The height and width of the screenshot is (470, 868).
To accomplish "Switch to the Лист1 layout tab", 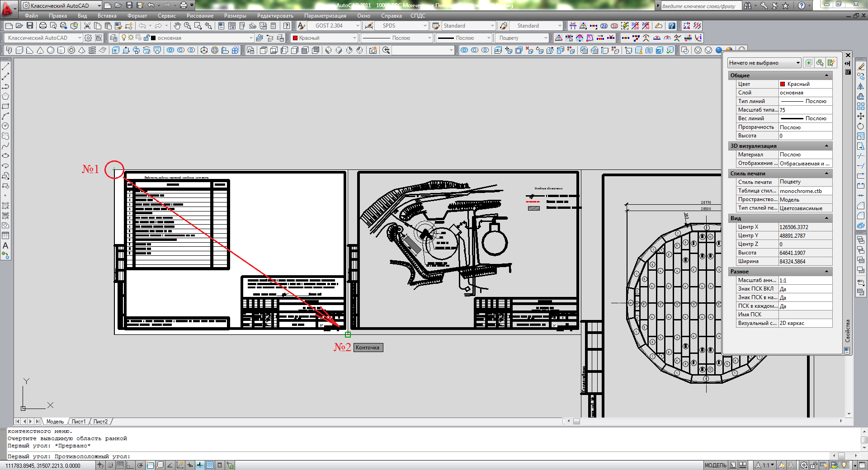I will pos(79,422).
